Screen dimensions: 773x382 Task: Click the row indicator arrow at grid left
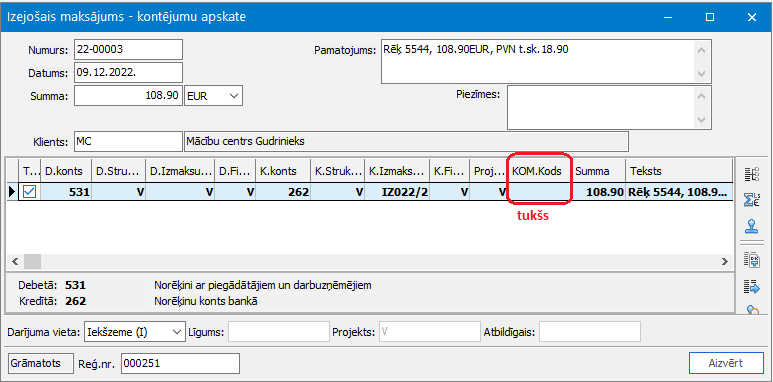[x=12, y=192]
